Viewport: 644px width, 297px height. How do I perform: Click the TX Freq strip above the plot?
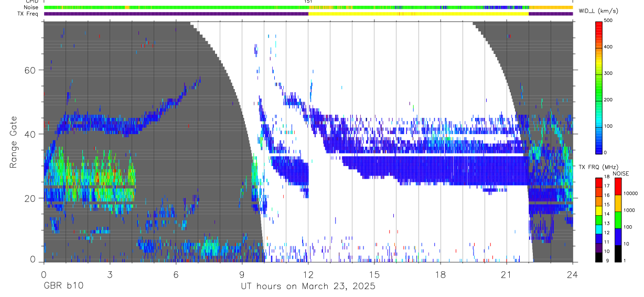click(308, 14)
